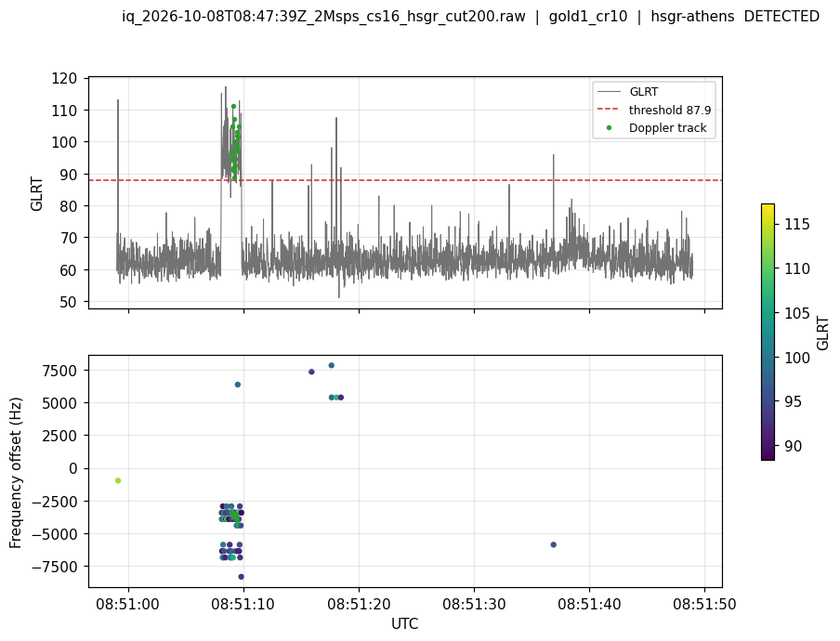Click the '5000' frequency offset tick label

(x=59, y=402)
